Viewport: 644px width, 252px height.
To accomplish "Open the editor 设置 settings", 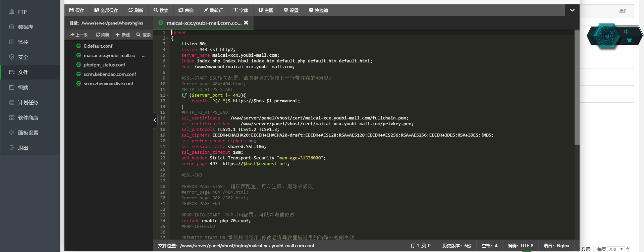I will tap(291, 10).
